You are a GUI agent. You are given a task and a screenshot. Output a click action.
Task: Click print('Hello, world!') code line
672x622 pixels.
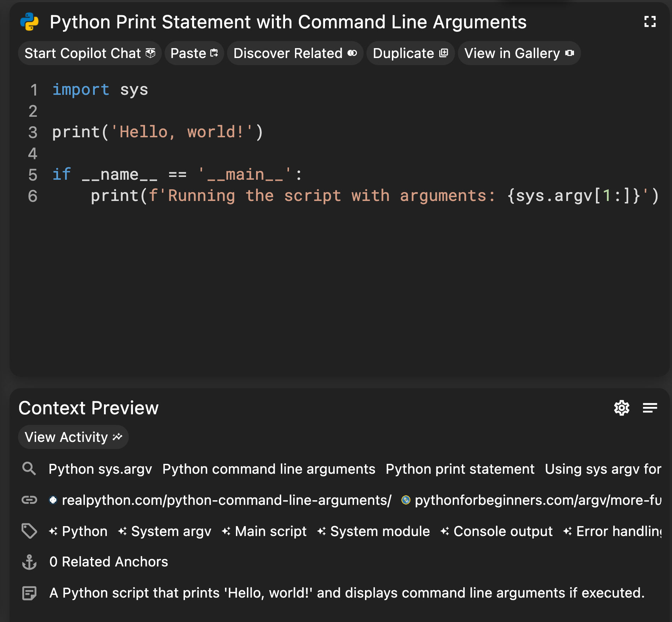158,132
